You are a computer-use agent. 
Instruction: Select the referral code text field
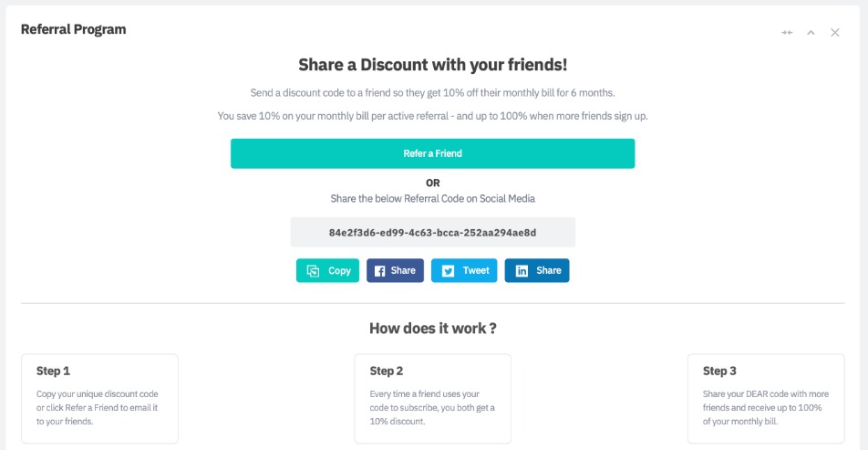pyautogui.click(x=432, y=233)
